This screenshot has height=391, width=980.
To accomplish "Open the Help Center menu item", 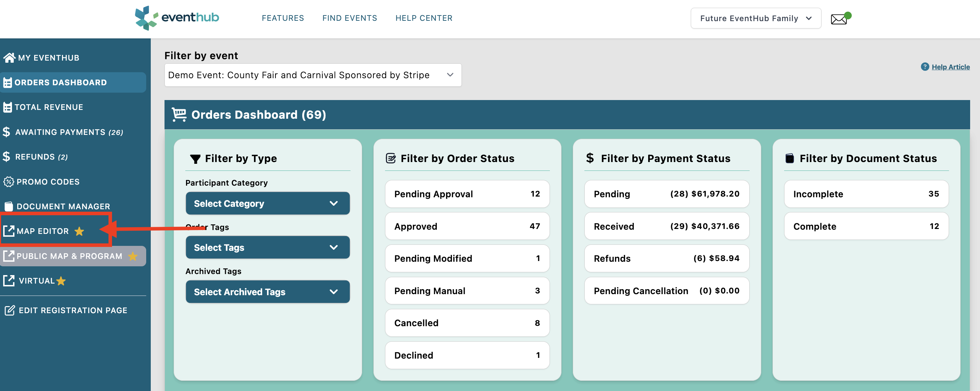I will coord(424,18).
